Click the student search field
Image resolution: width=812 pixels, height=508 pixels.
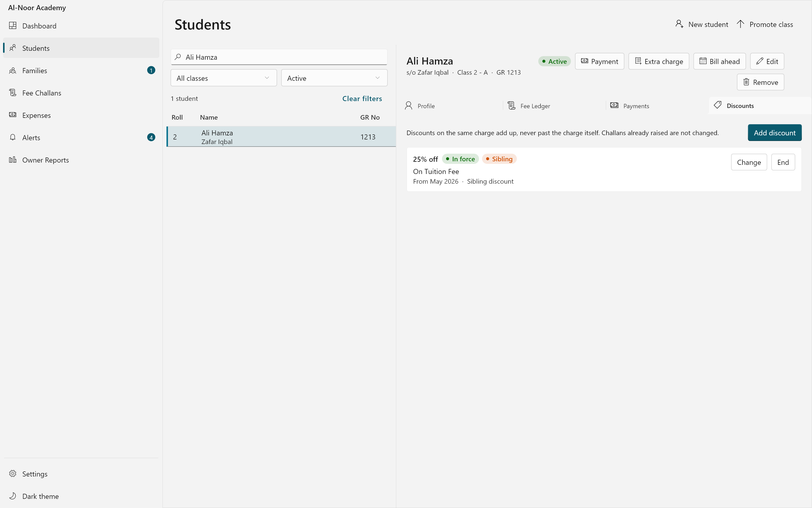tap(279, 57)
